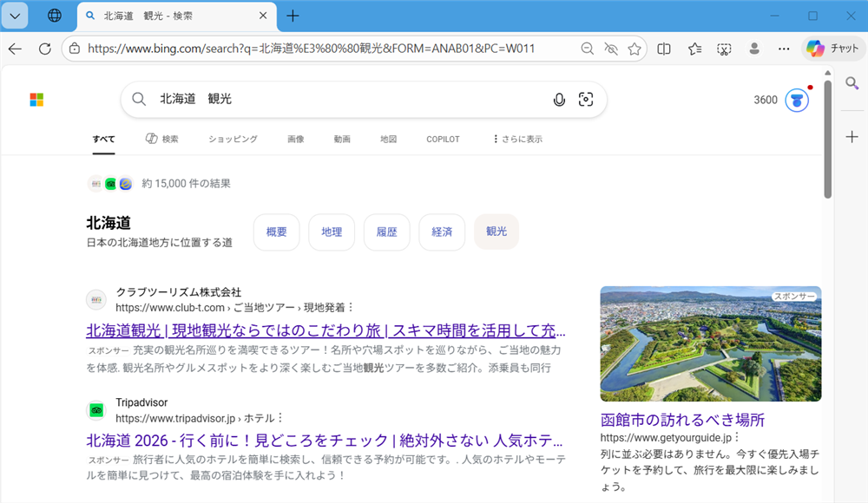Viewport: 868px width, 503px height.
Task: Start voice search with the microphone icon
Action: coord(559,99)
